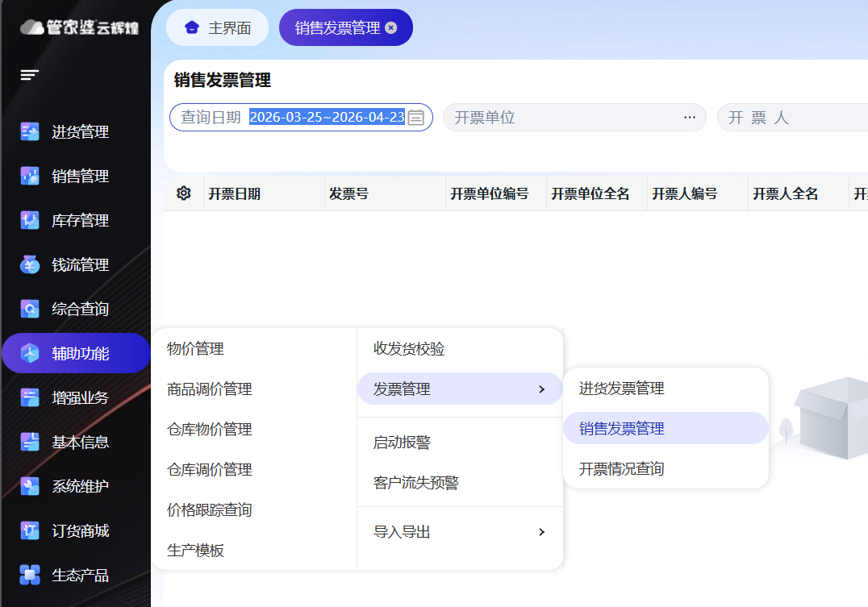
Task: Close the 销售发票管理 tab
Action: click(x=390, y=27)
